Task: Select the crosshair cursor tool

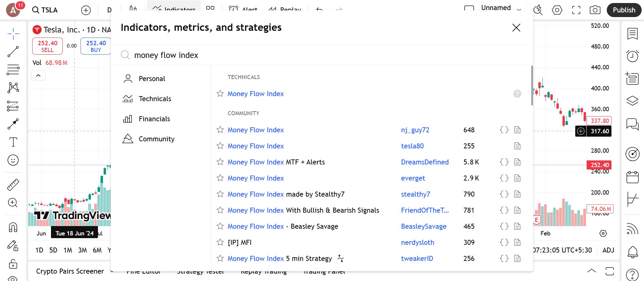Action: coord(13,33)
